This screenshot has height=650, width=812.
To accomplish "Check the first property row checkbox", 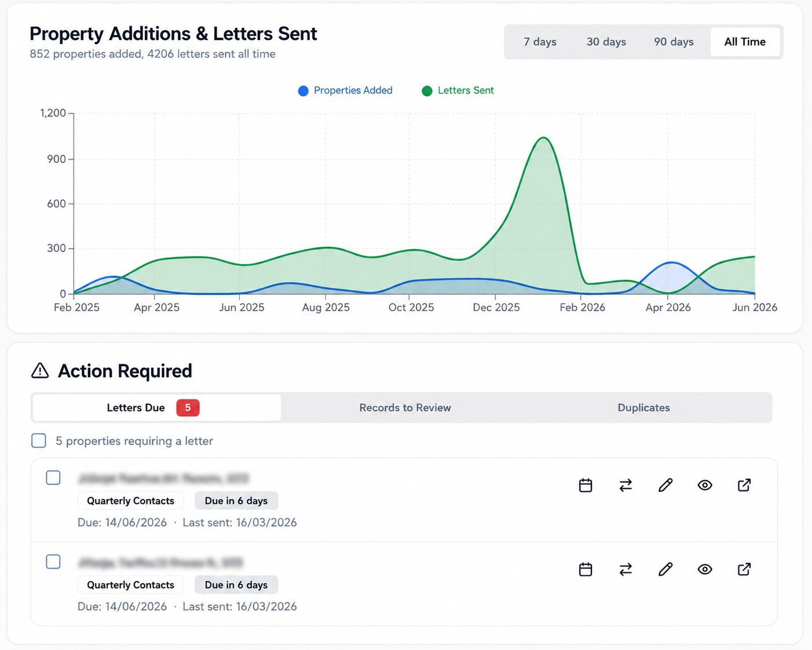I will tap(53, 478).
